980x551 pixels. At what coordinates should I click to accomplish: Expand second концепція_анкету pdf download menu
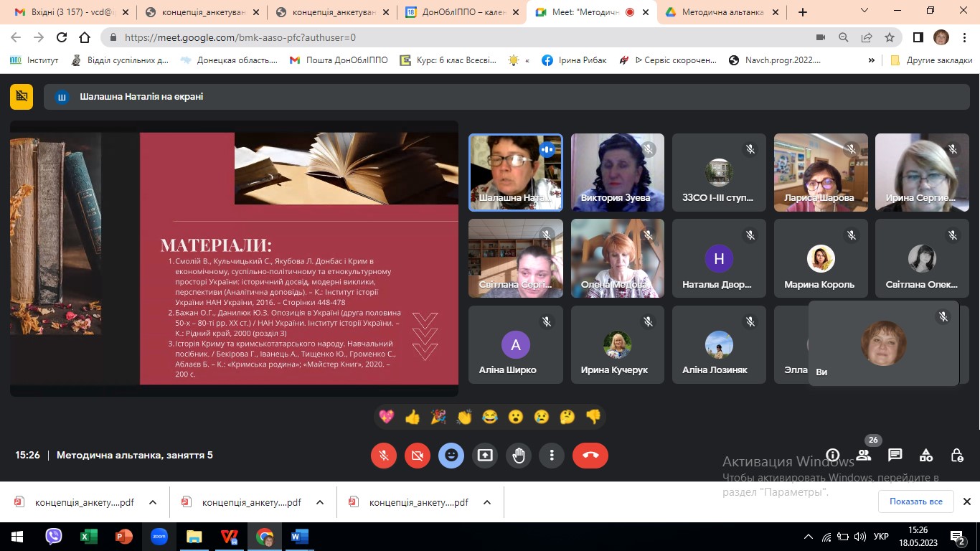click(320, 502)
